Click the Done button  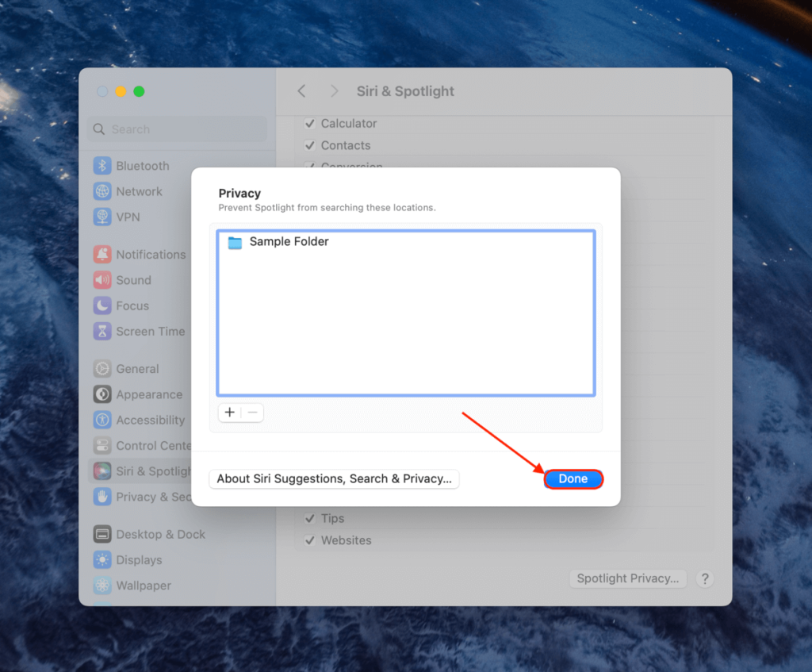pos(573,478)
